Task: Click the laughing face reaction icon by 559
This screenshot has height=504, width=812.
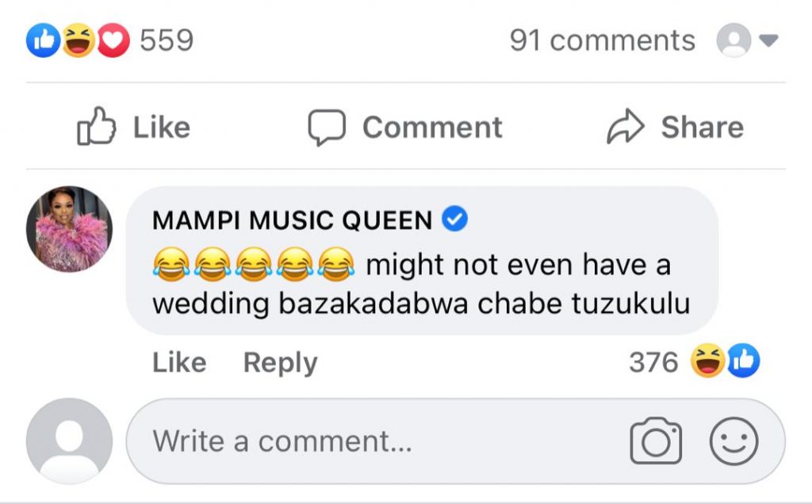Action: (78, 41)
